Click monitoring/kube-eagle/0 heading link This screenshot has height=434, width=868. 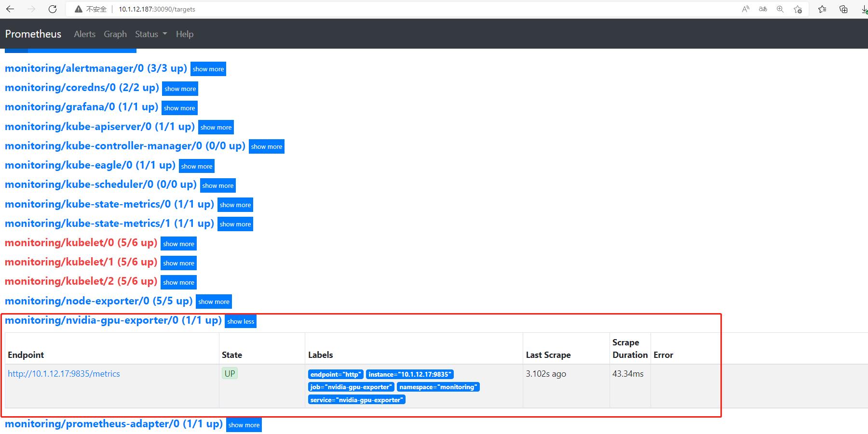(x=90, y=165)
